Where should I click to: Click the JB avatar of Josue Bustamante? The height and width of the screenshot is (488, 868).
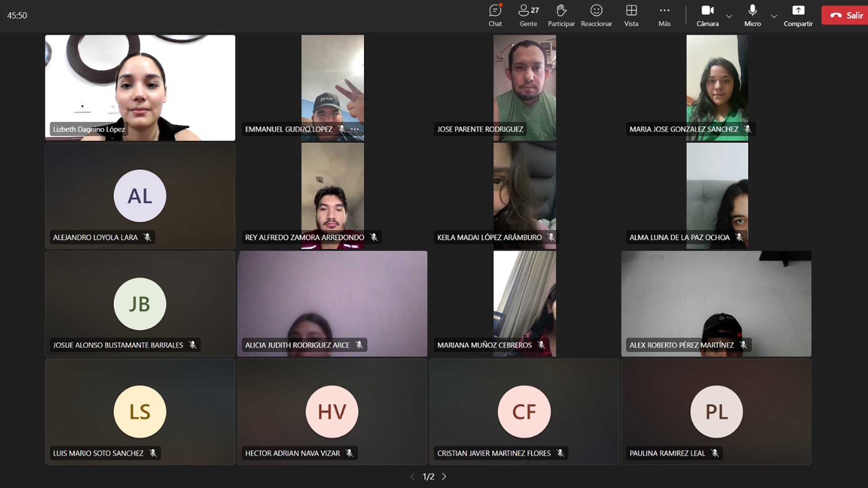(x=140, y=304)
